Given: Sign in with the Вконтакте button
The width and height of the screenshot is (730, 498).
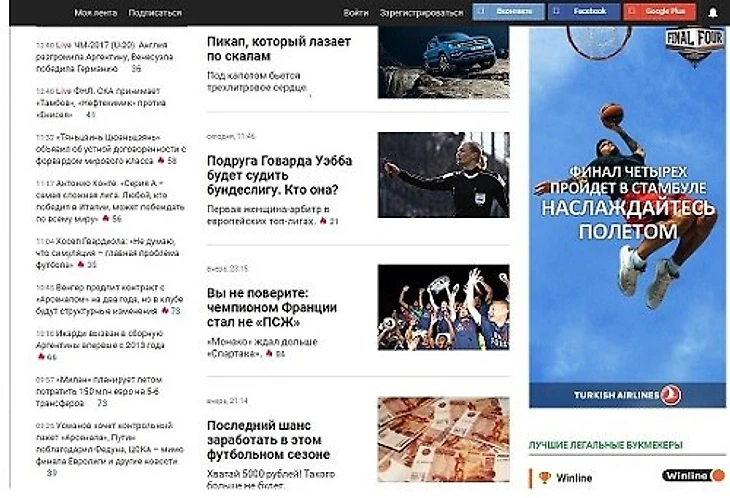Looking at the screenshot, I should click(x=508, y=12).
